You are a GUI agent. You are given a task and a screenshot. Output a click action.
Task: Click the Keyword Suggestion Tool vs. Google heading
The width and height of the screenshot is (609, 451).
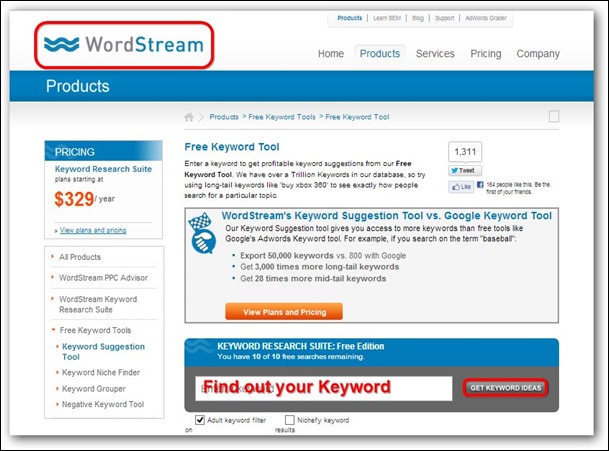[386, 216]
